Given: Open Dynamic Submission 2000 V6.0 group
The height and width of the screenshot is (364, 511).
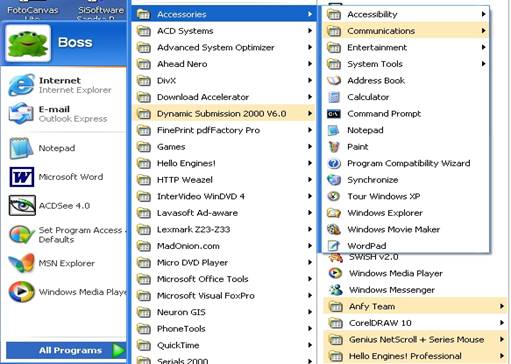Looking at the screenshot, I should point(224,114).
